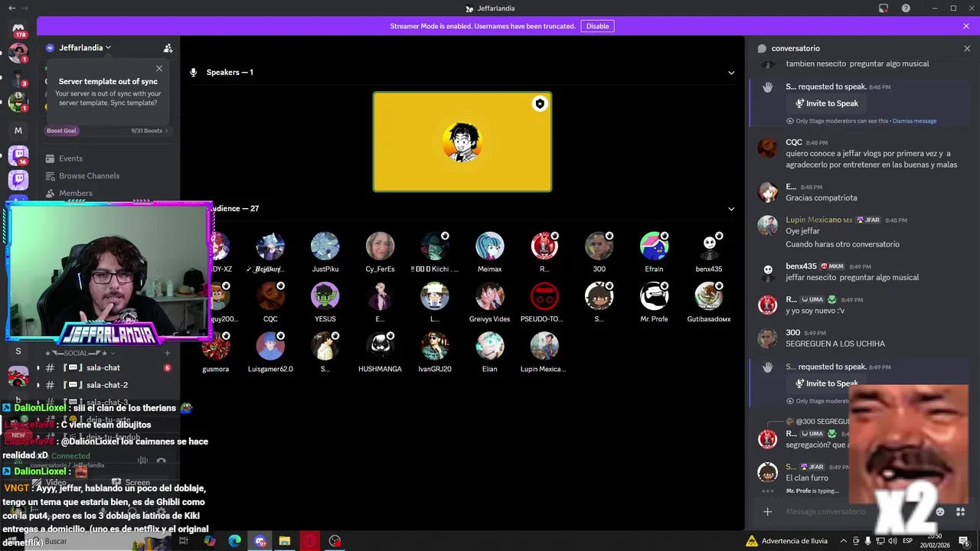Open the inbox icon in title bar

pos(884,8)
